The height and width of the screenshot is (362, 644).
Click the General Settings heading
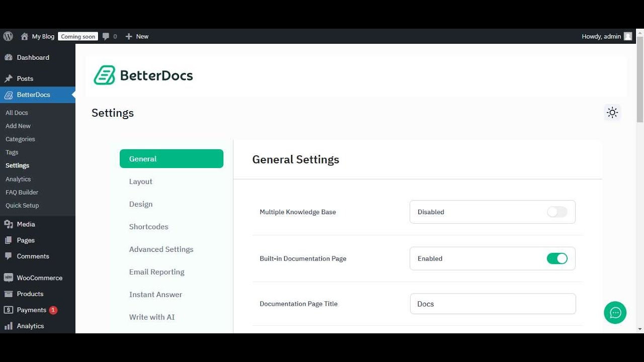tap(296, 159)
